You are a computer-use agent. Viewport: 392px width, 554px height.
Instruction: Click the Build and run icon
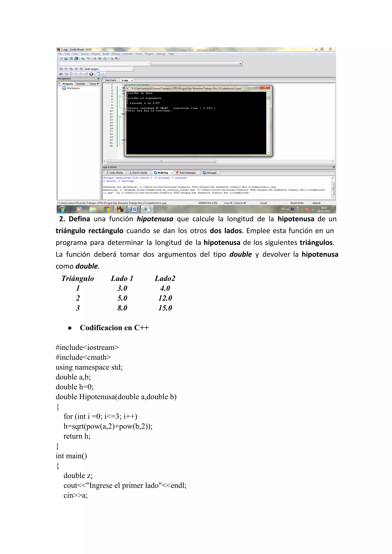coord(71,69)
